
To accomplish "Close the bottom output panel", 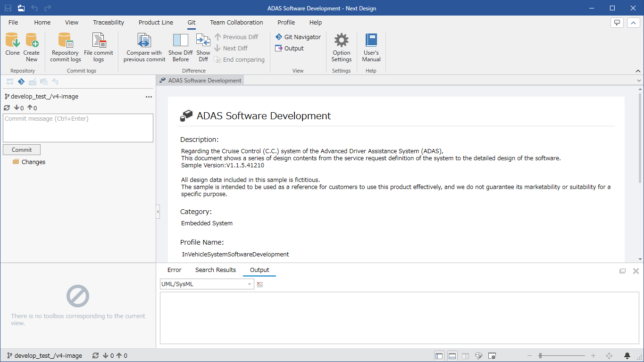I will (636, 271).
